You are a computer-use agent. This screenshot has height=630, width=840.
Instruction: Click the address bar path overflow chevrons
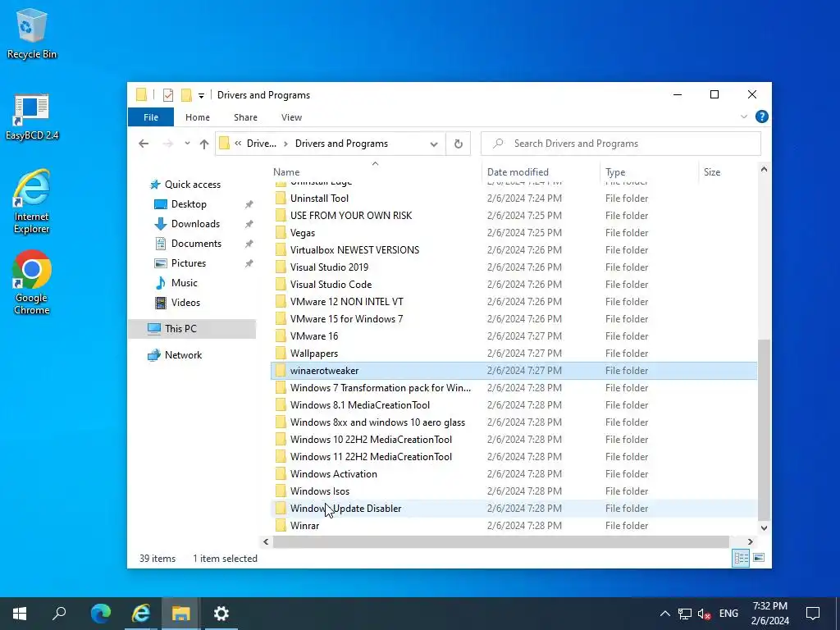tap(238, 143)
